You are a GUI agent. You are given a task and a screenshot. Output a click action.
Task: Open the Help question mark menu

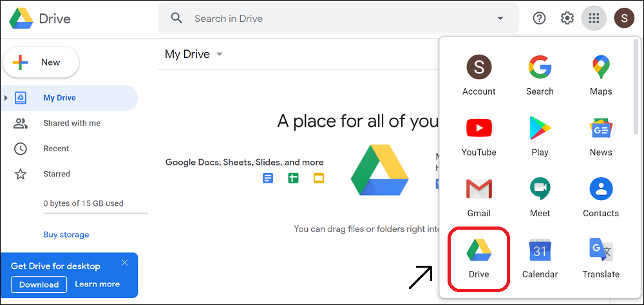point(539,18)
